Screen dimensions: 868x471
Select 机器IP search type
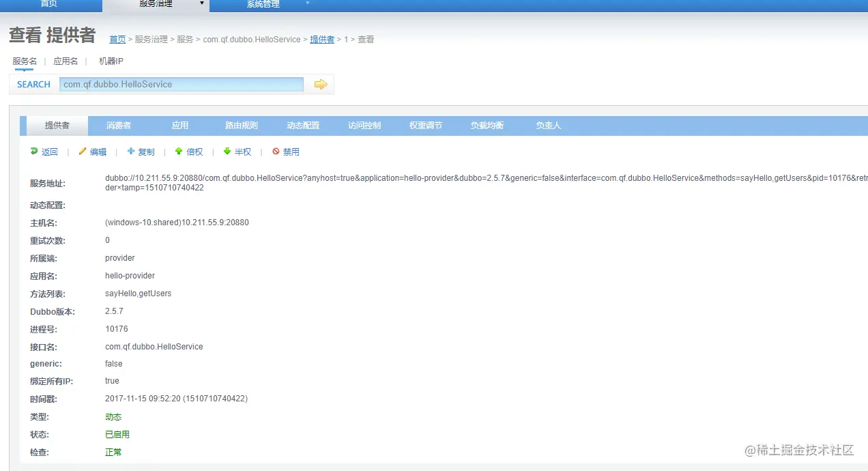pos(111,61)
